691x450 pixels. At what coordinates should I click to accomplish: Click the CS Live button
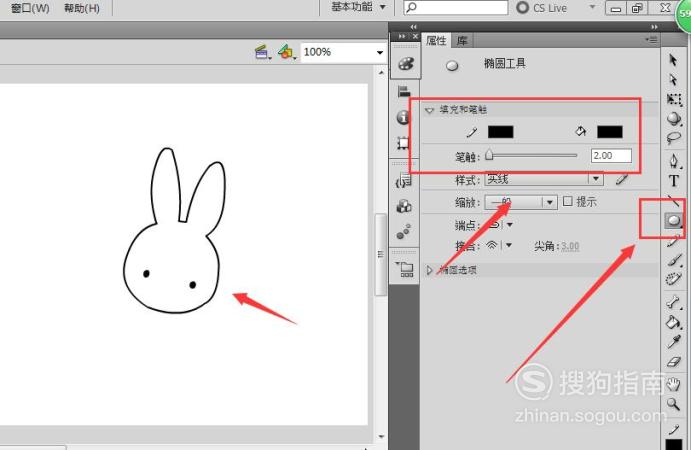(542, 7)
